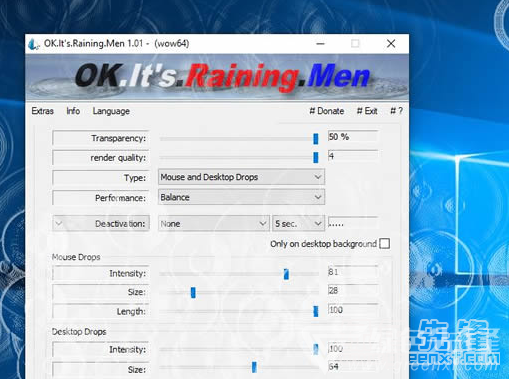
Task: Click the water drop app icon in title bar
Action: coord(33,44)
